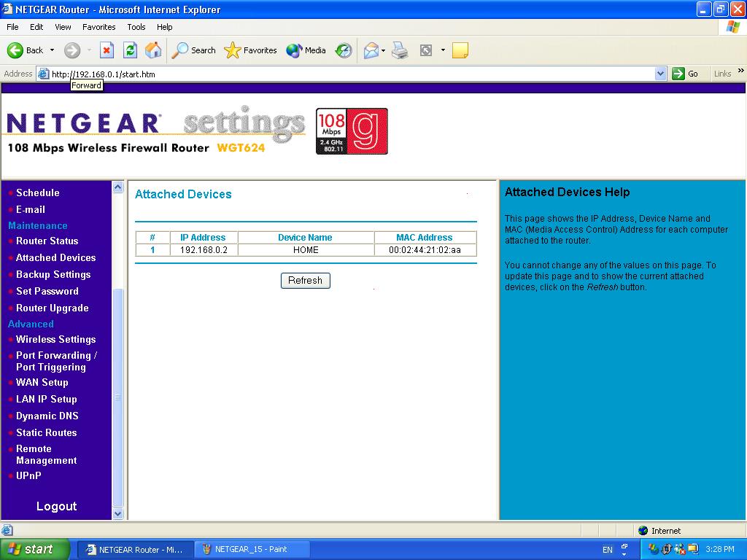The image size is (747, 560).
Task: Print the page with the printer icon
Action: [x=400, y=50]
